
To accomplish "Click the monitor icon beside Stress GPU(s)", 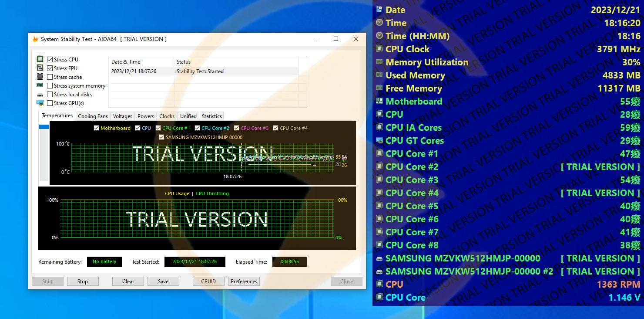I will pos(40,103).
